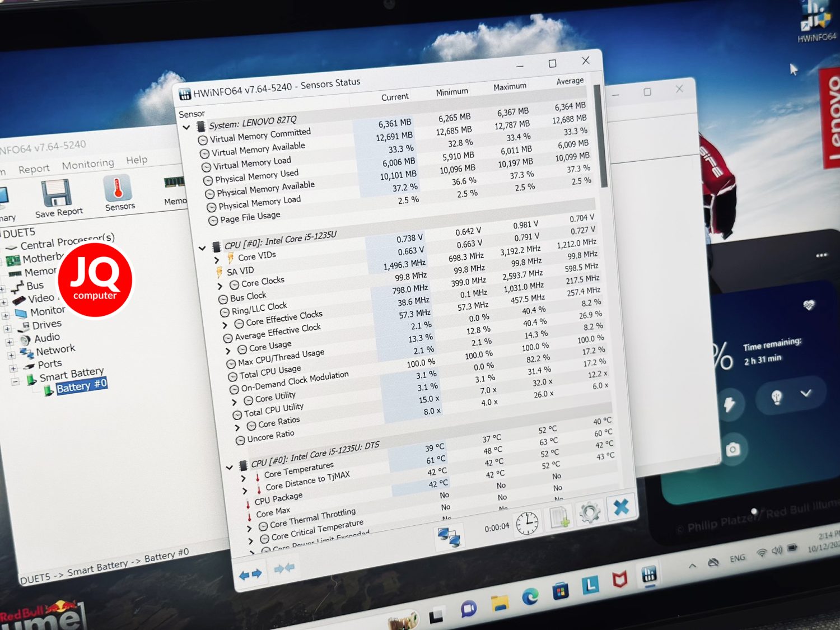Click the Wi-Fi icon in system tray
The height and width of the screenshot is (630, 840).
click(x=761, y=553)
